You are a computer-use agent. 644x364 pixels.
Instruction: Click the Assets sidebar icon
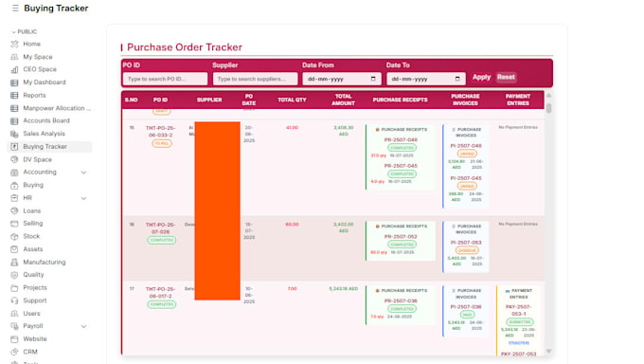[x=14, y=249]
